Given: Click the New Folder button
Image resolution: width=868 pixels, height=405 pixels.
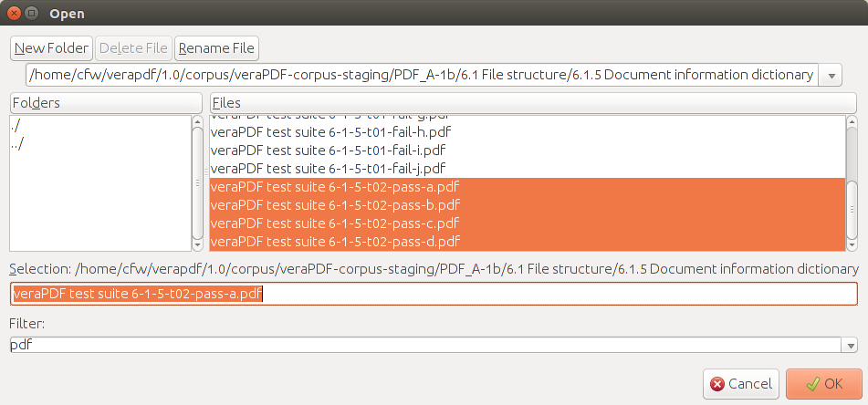Looking at the screenshot, I should pyautogui.click(x=51, y=48).
